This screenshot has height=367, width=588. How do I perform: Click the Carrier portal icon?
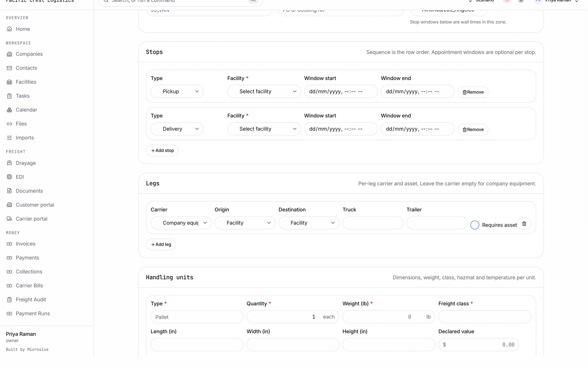pyautogui.click(x=9, y=219)
